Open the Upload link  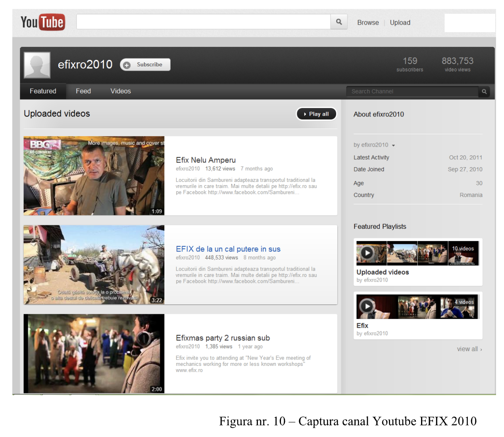coord(400,23)
